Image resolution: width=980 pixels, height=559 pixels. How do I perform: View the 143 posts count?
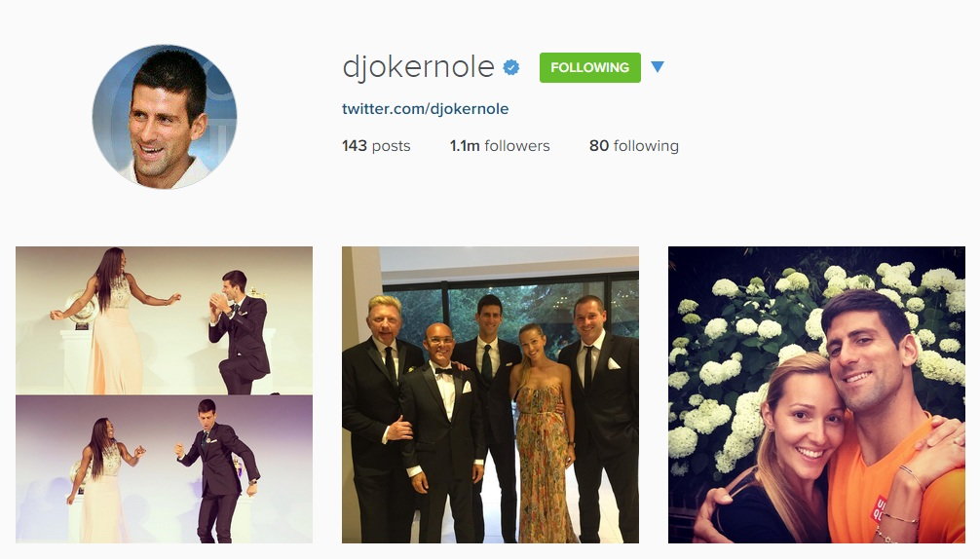pos(376,145)
